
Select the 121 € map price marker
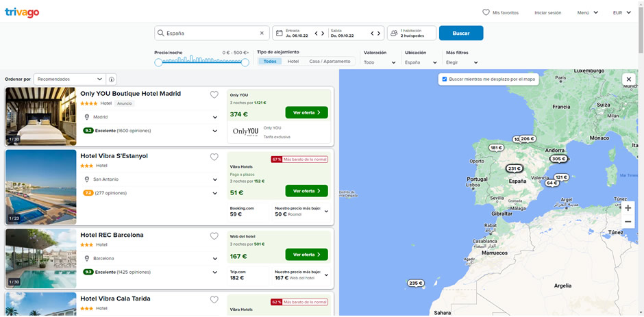562,177
